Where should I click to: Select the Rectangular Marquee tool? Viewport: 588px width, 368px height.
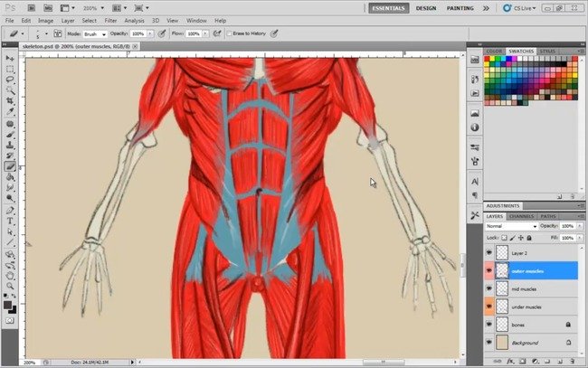(x=10, y=70)
